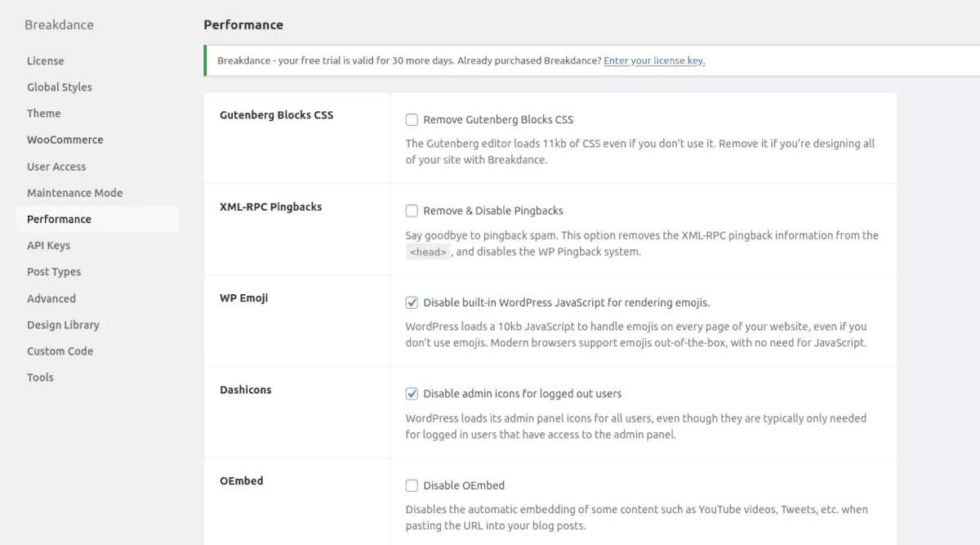The height and width of the screenshot is (545, 980).
Task: Click the WP Emoji row label
Action: (x=244, y=298)
